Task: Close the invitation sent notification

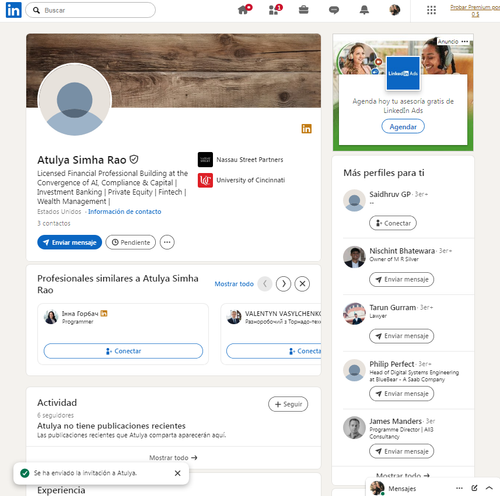Action: pyautogui.click(x=178, y=473)
